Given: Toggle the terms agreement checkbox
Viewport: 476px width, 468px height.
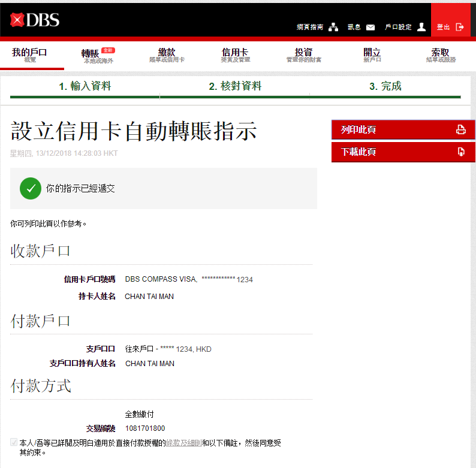Looking at the screenshot, I should tap(14, 443).
